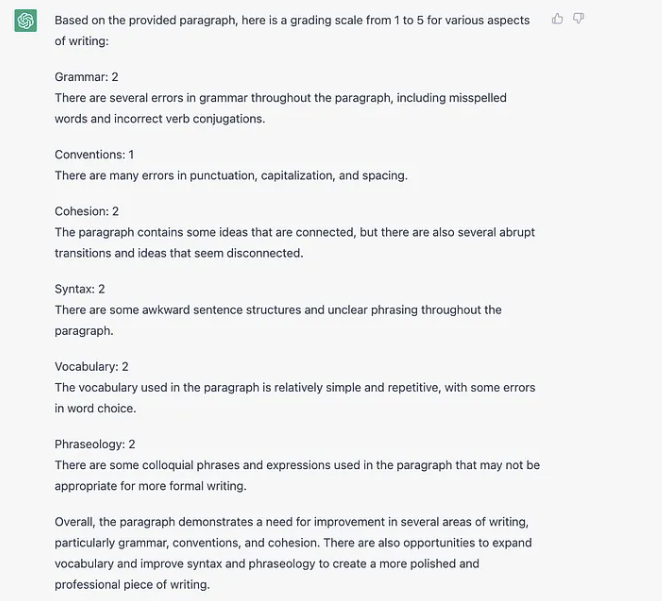Click the sentence about misspelled words
The height and width of the screenshot is (601, 662).
[x=280, y=98]
